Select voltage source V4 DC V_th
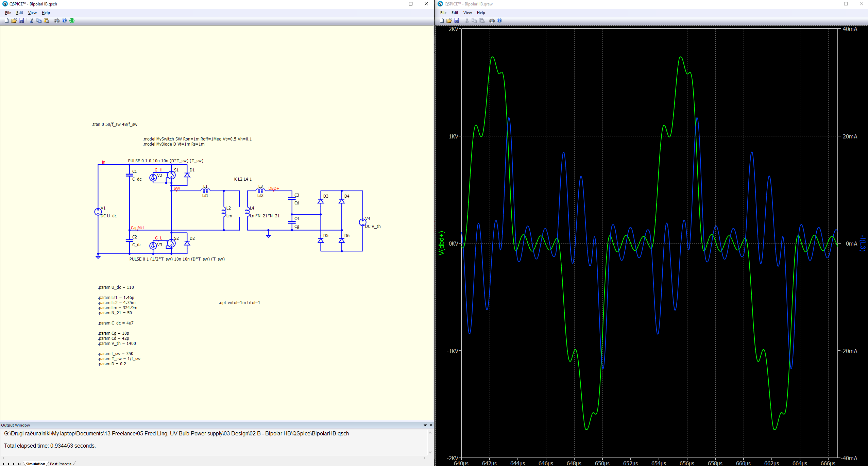868x466 pixels. [x=363, y=222]
